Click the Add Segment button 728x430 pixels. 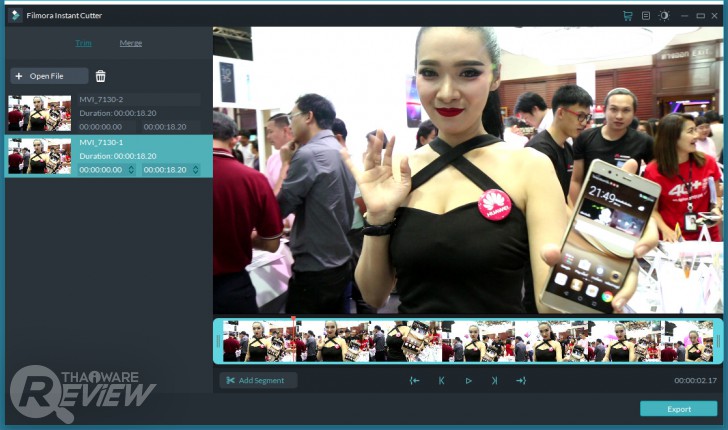(x=258, y=380)
